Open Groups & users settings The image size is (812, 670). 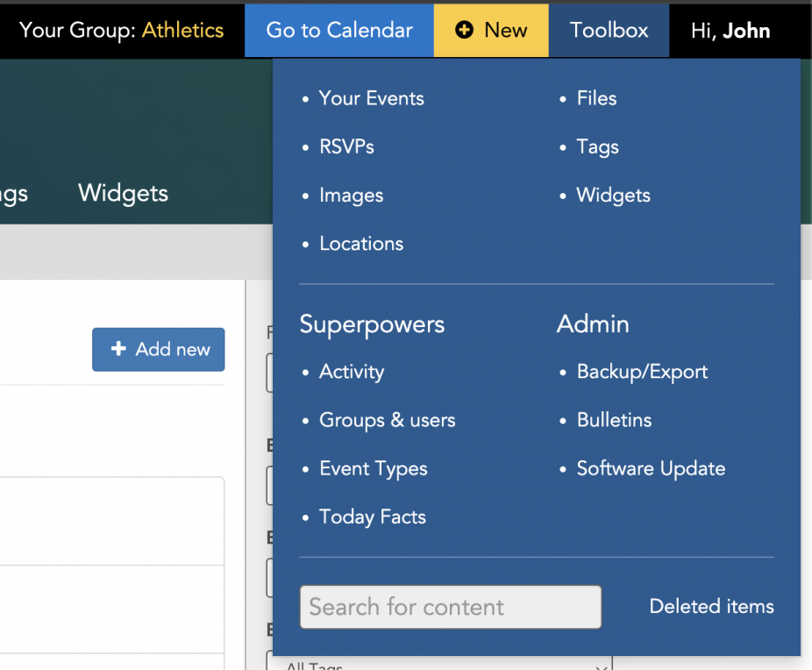click(387, 420)
